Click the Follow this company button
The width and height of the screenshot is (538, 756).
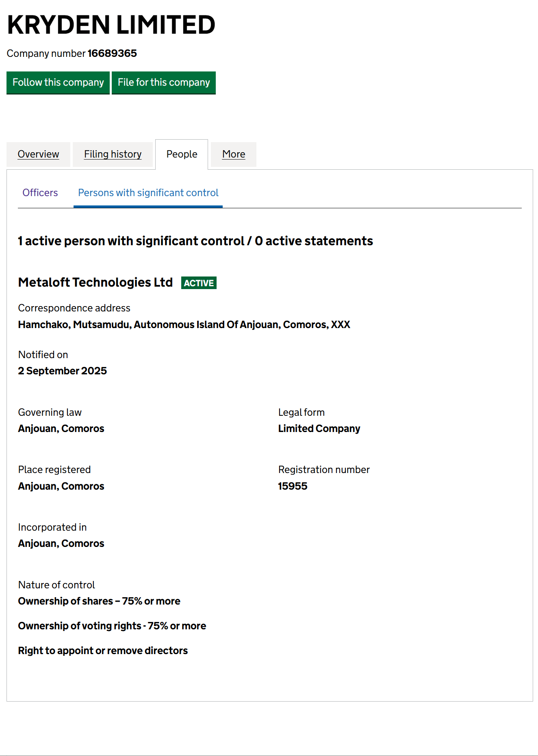(58, 82)
